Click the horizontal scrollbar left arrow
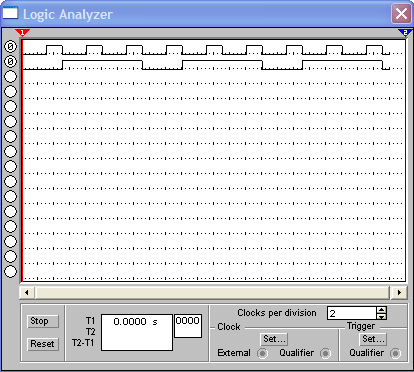 pos(27,293)
